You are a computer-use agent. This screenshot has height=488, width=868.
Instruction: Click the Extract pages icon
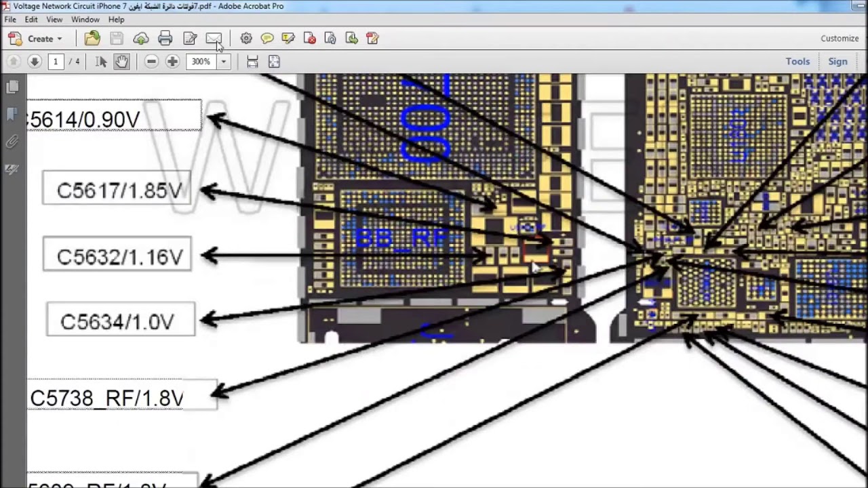[x=351, y=39]
